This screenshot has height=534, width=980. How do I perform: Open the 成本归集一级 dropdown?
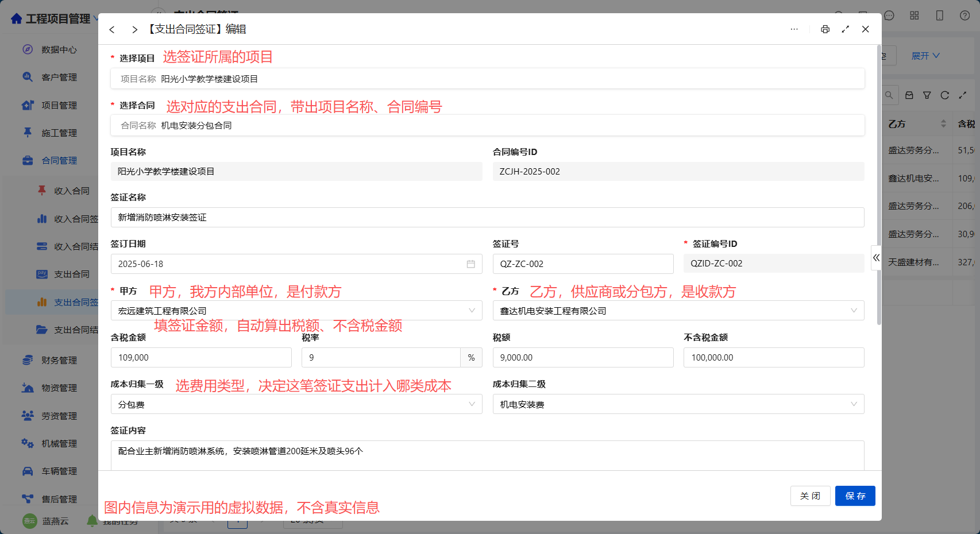pos(296,404)
